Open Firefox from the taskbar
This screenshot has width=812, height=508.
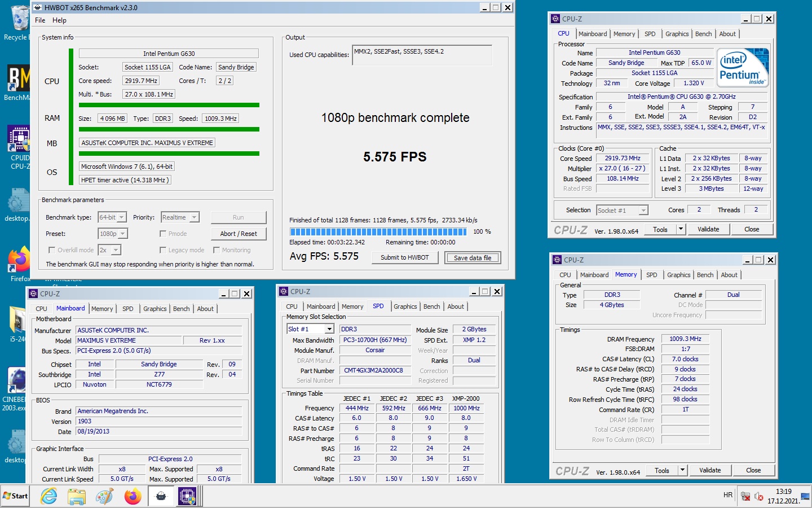[x=133, y=497]
